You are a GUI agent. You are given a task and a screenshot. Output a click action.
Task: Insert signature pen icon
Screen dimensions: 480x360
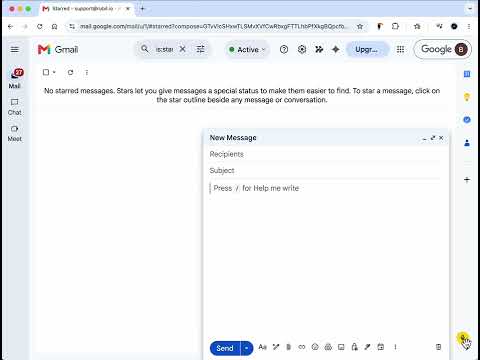click(367, 347)
